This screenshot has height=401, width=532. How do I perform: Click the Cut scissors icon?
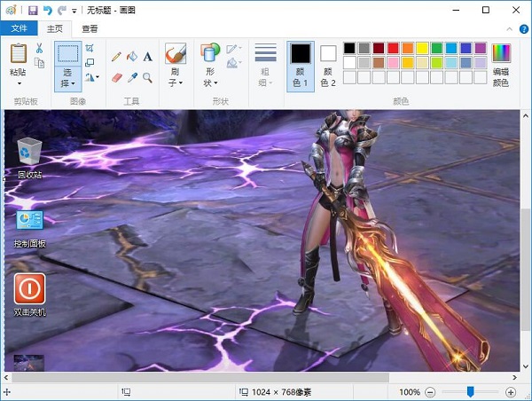(x=39, y=49)
